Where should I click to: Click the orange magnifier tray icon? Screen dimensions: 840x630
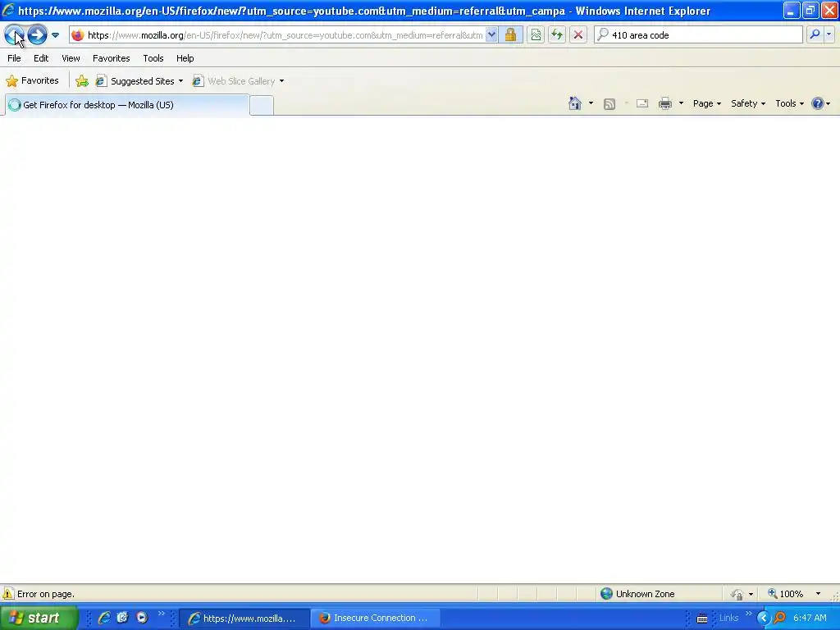pos(779,619)
